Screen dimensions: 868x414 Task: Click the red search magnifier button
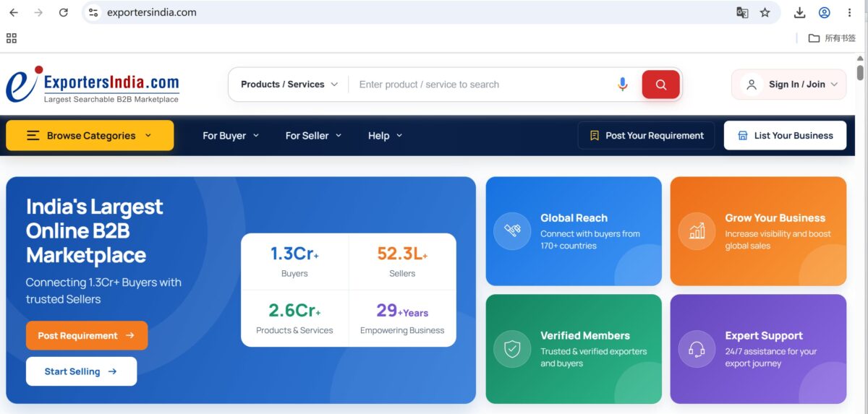click(660, 85)
